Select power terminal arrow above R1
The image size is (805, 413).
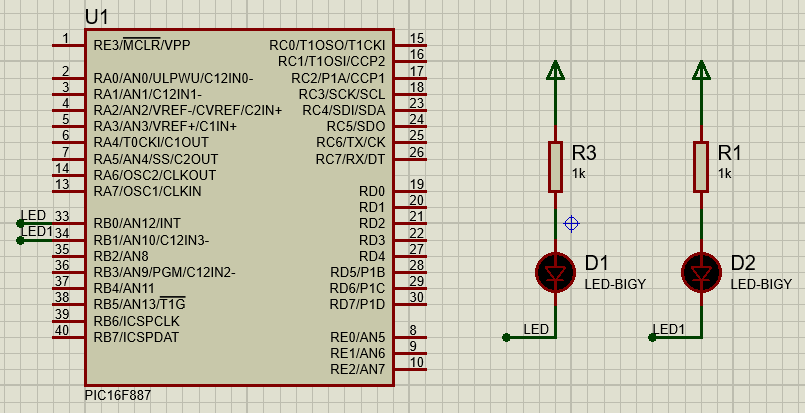[702, 69]
